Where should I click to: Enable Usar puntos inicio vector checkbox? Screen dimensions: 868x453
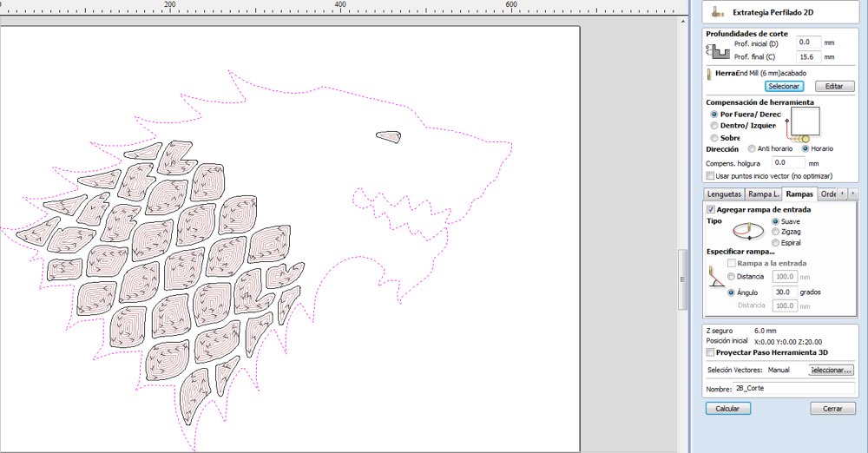pyautogui.click(x=710, y=175)
